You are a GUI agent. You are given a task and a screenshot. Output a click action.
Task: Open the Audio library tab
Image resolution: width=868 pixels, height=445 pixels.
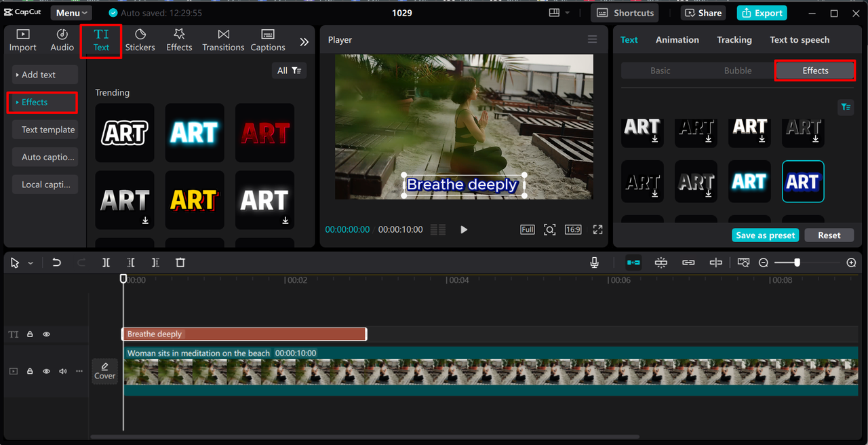click(x=62, y=41)
